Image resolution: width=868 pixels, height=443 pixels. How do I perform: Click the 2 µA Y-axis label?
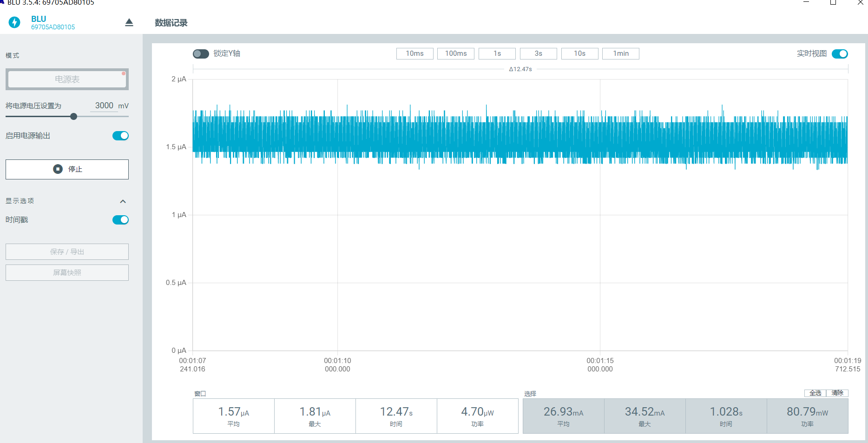pos(179,79)
